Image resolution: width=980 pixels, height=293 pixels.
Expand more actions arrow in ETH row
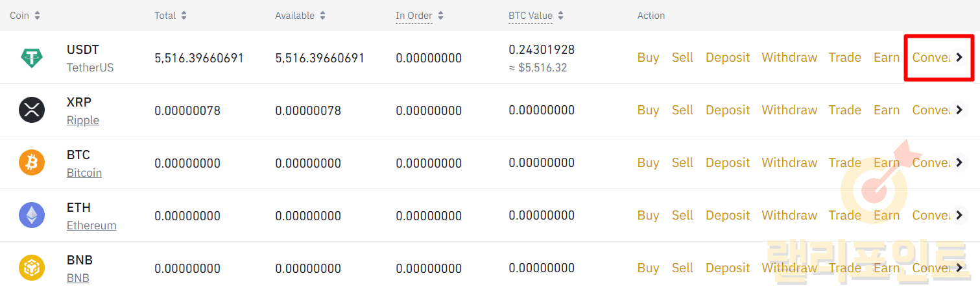[959, 215]
